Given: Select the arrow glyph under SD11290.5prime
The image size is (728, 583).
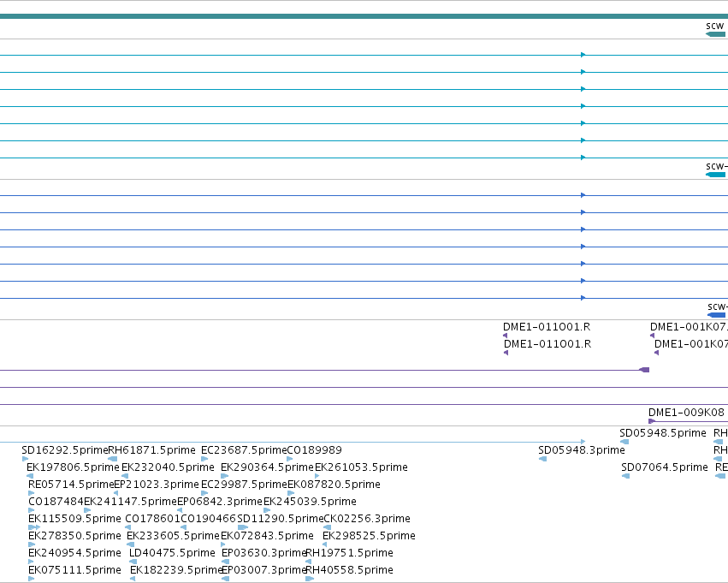Looking at the screenshot, I should click(242, 527).
